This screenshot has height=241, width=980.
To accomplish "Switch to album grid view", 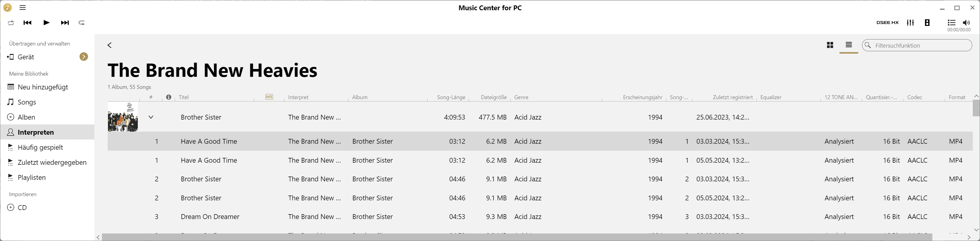I will tap(830, 45).
